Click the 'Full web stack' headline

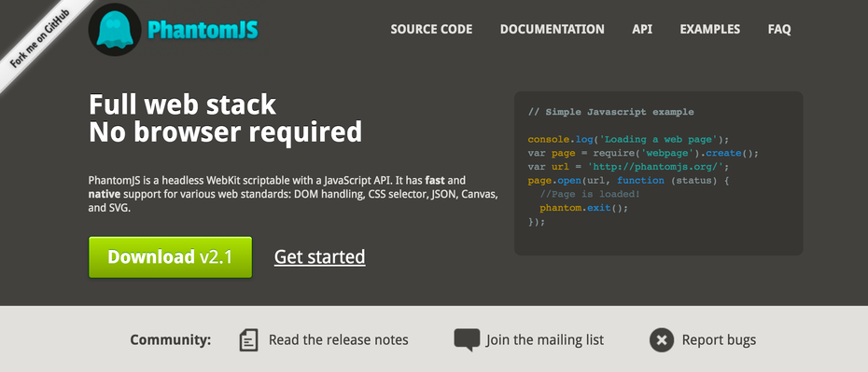tap(183, 104)
